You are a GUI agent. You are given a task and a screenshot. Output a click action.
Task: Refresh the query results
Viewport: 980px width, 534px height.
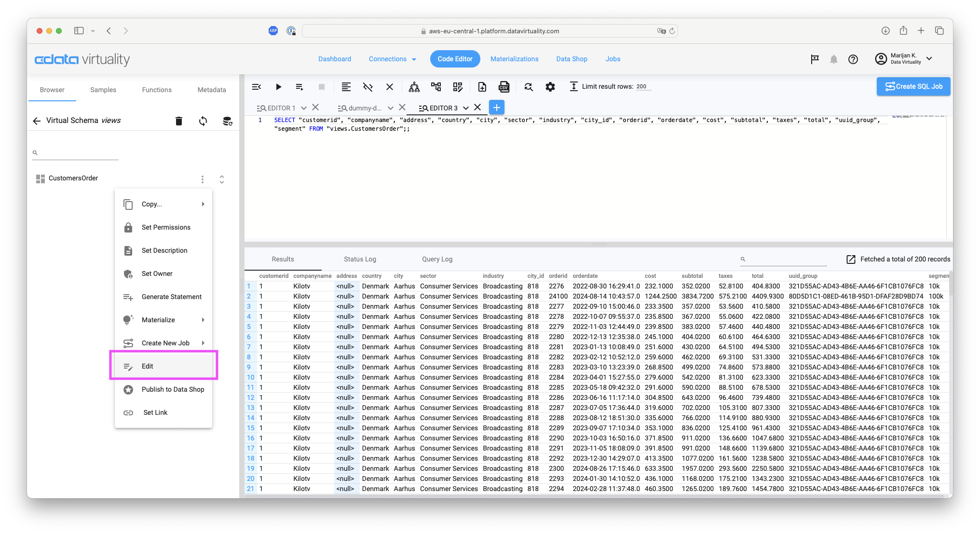pos(528,87)
